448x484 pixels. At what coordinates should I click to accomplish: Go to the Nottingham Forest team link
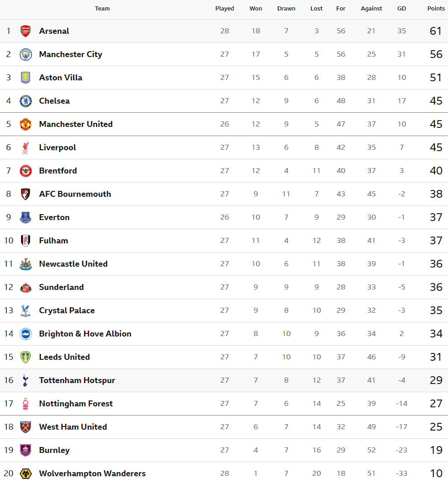coord(76,404)
